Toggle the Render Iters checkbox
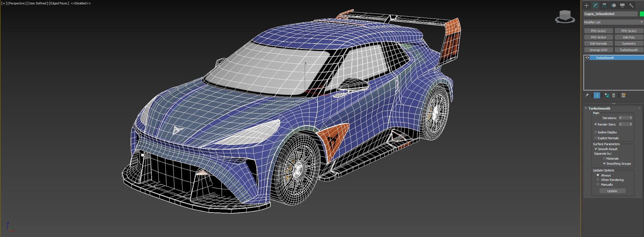 pyautogui.click(x=596, y=124)
